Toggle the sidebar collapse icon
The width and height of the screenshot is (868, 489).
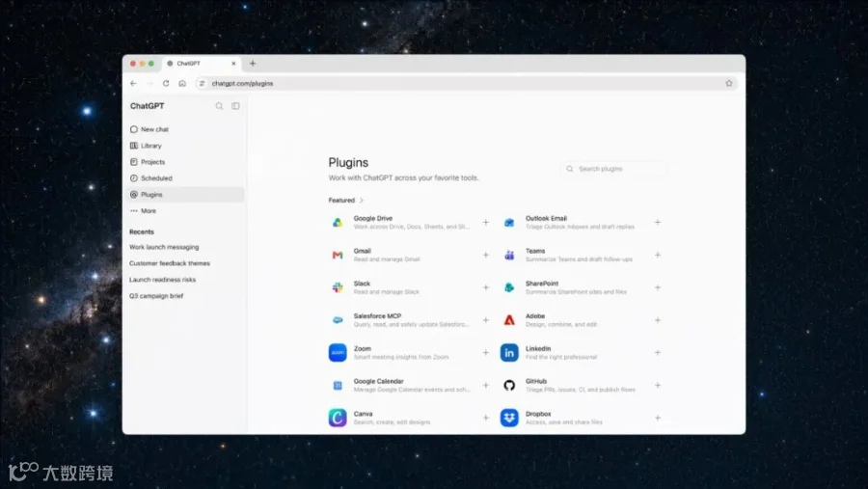[x=235, y=106]
